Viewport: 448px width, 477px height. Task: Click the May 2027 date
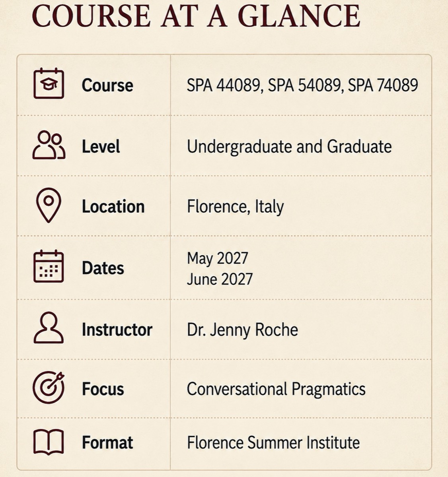[x=217, y=258]
